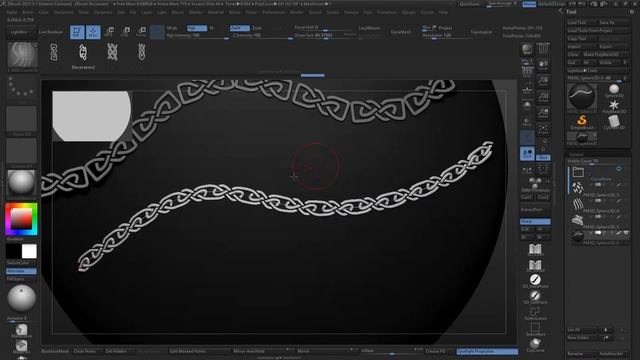640x360 pixels.
Task: Select the Move gizmo icon
Action: [x=109, y=32]
